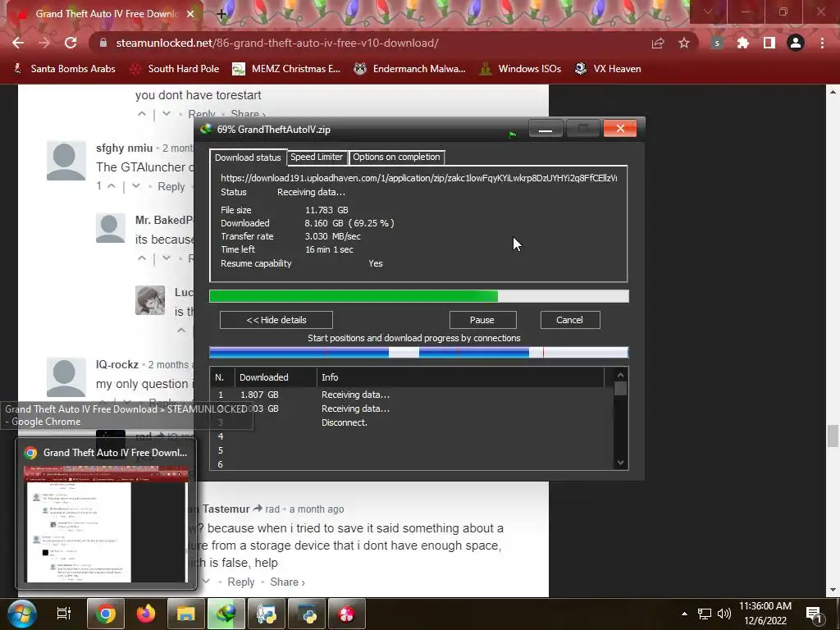Click the download URL text line
Viewport: 840px width, 630px height.
(419, 178)
